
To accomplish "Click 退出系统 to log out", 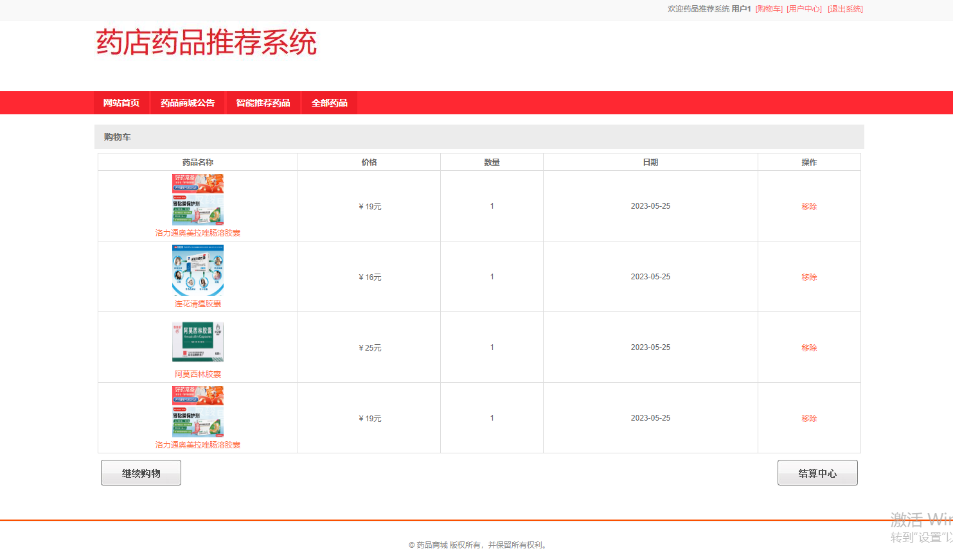I will [x=845, y=9].
